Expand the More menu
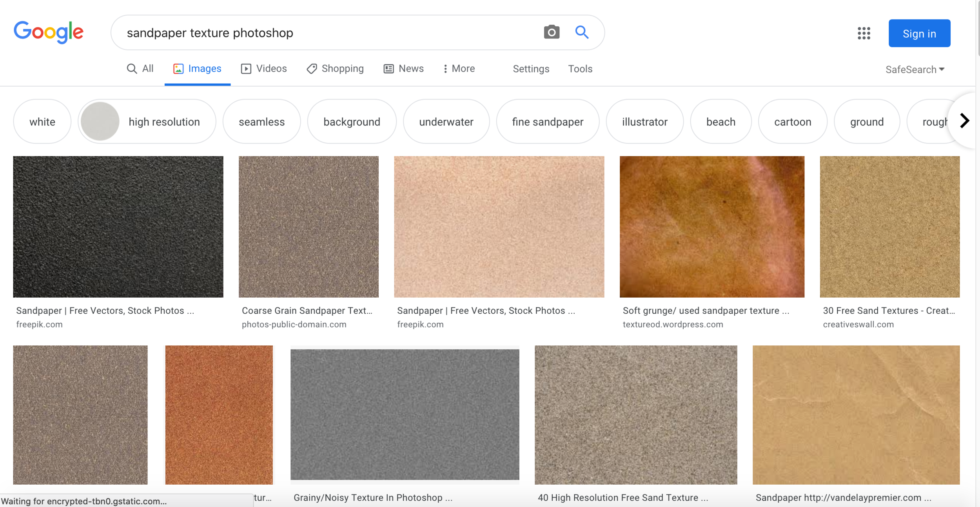Image resolution: width=980 pixels, height=507 pixels. click(x=459, y=69)
